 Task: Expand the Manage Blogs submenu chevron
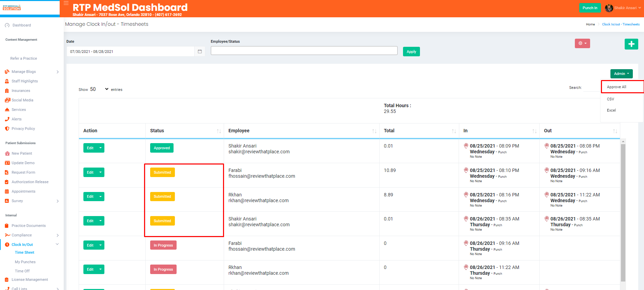58,72
